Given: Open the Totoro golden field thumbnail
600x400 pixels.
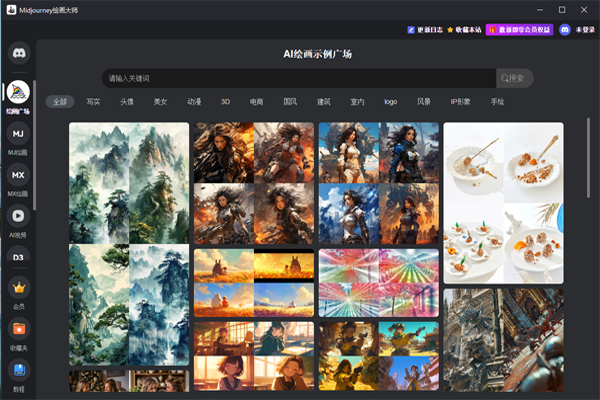Looking at the screenshot, I should [254, 283].
